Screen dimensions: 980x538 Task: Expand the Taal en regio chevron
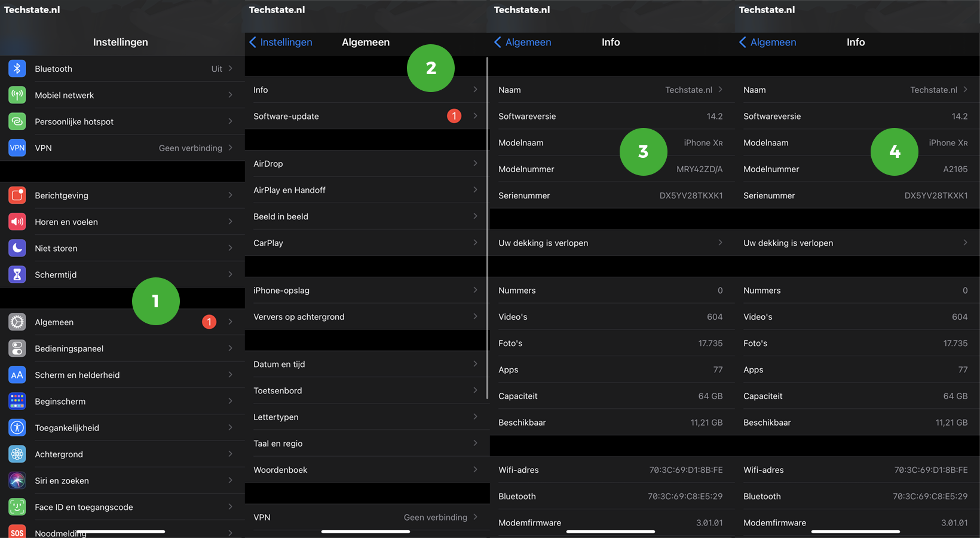tap(476, 443)
